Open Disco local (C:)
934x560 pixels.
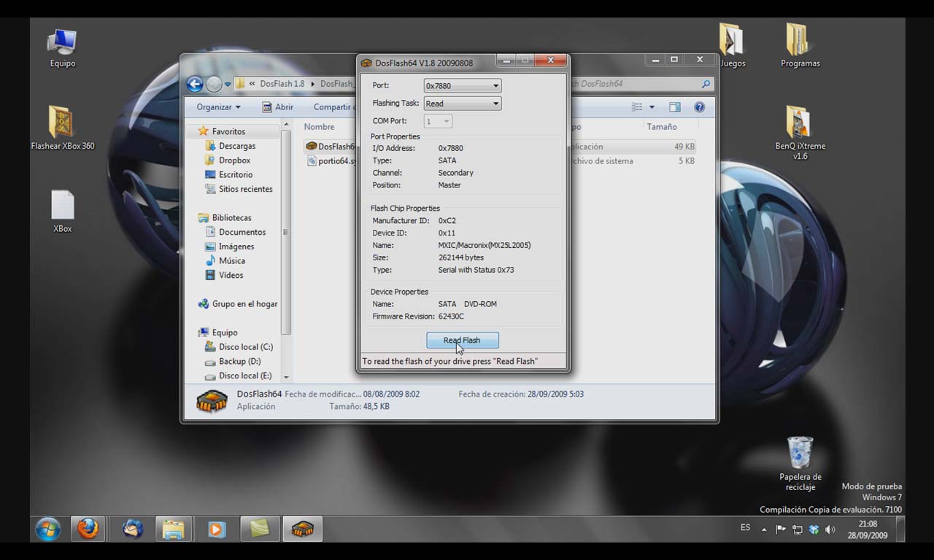coord(246,347)
